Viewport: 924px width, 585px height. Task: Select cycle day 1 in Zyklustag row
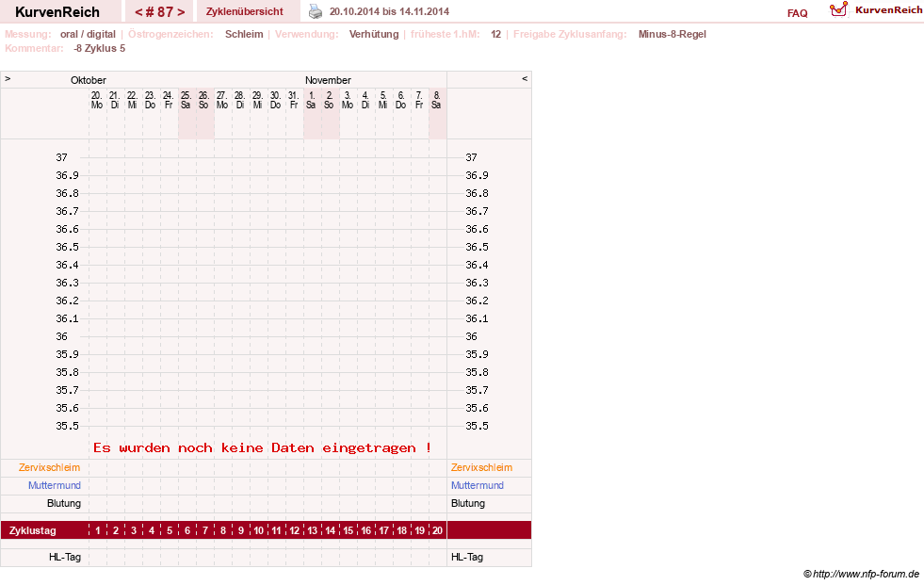(x=98, y=530)
